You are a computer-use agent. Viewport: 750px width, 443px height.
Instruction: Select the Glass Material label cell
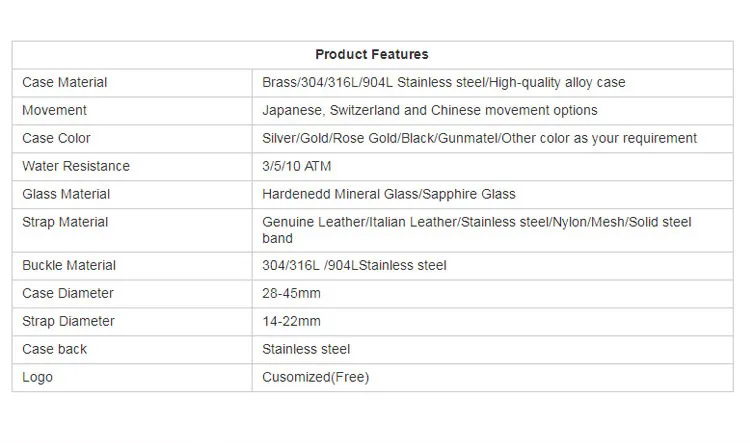(66, 194)
